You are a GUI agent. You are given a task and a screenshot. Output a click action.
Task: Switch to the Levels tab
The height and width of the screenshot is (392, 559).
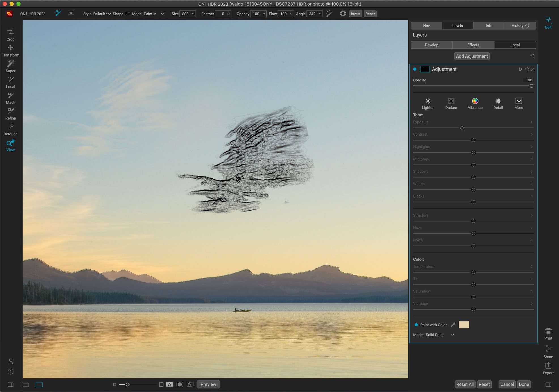click(x=457, y=26)
